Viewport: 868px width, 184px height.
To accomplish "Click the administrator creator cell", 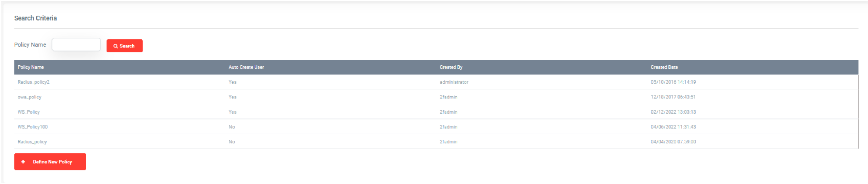I will [454, 82].
